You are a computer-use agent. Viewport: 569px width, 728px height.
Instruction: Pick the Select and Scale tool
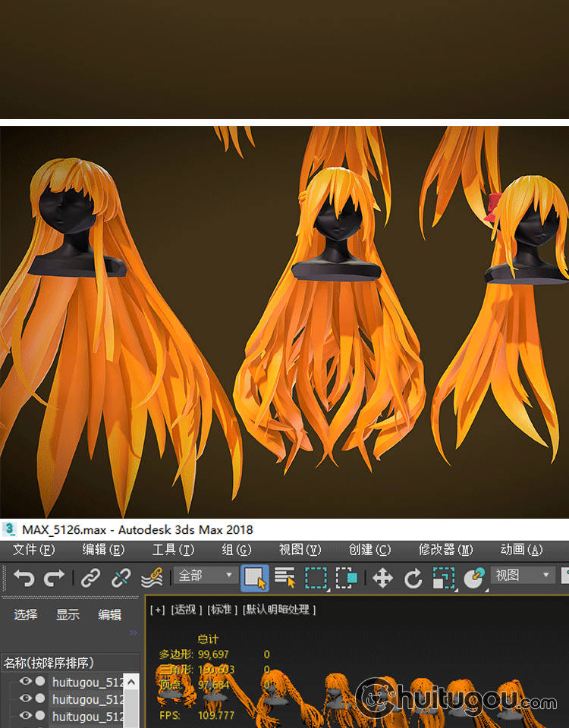[443, 578]
